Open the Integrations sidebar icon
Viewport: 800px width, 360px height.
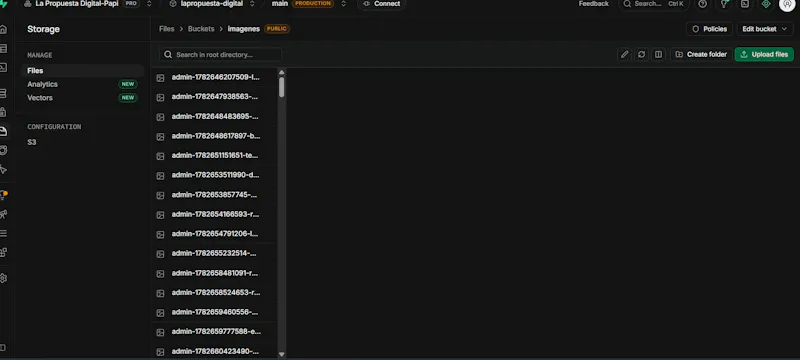point(4,252)
